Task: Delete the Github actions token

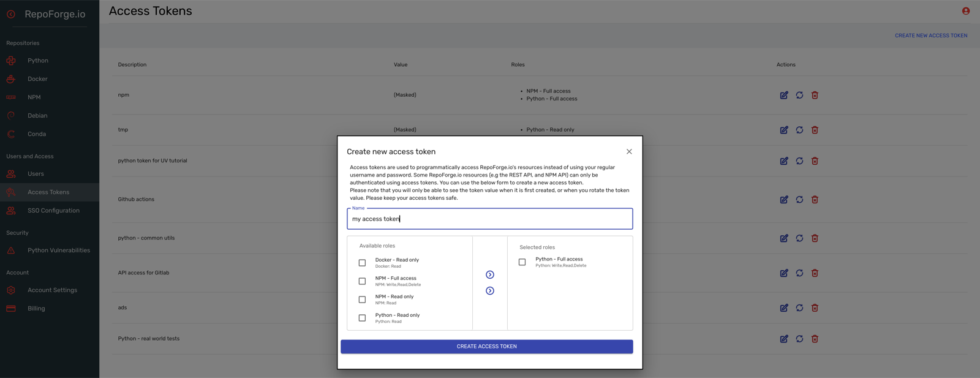Action: [815, 200]
